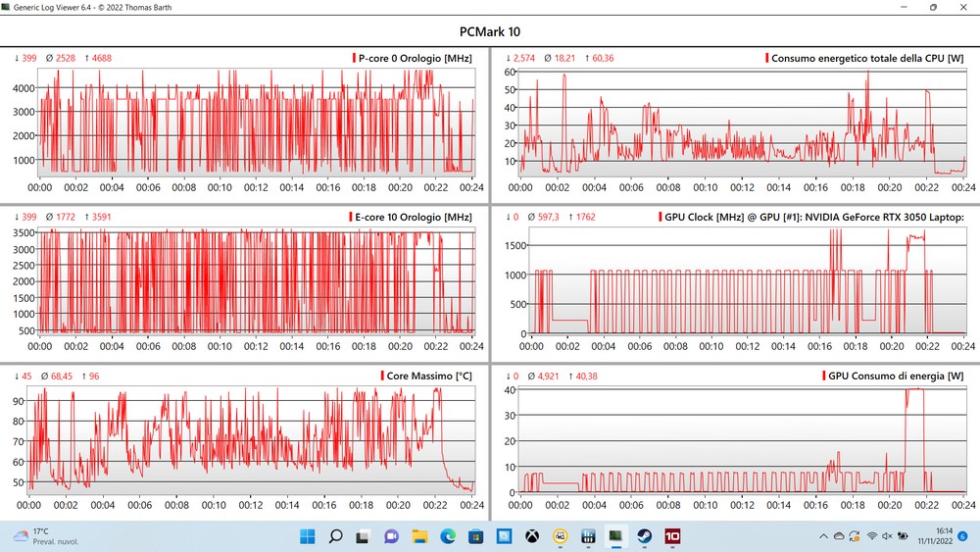This screenshot has height=552, width=980.
Task: Open the Xbox app on the taskbar
Action: point(532,536)
